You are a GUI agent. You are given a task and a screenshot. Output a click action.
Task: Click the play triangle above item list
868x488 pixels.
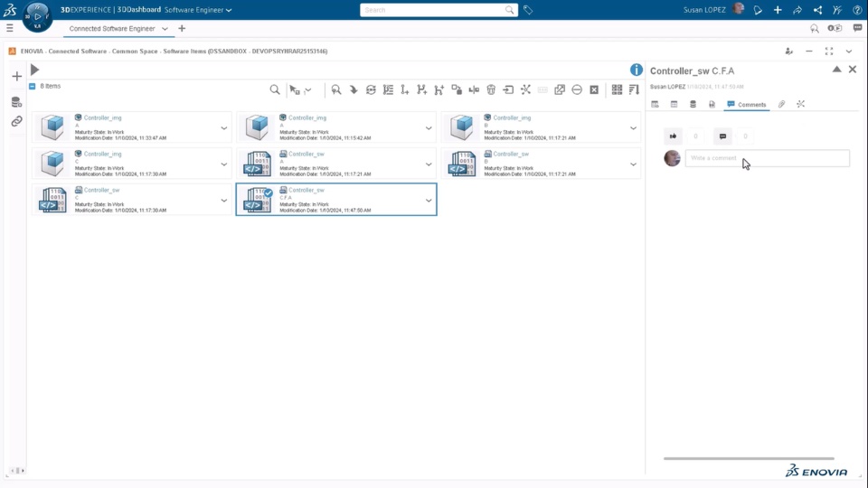pos(35,70)
